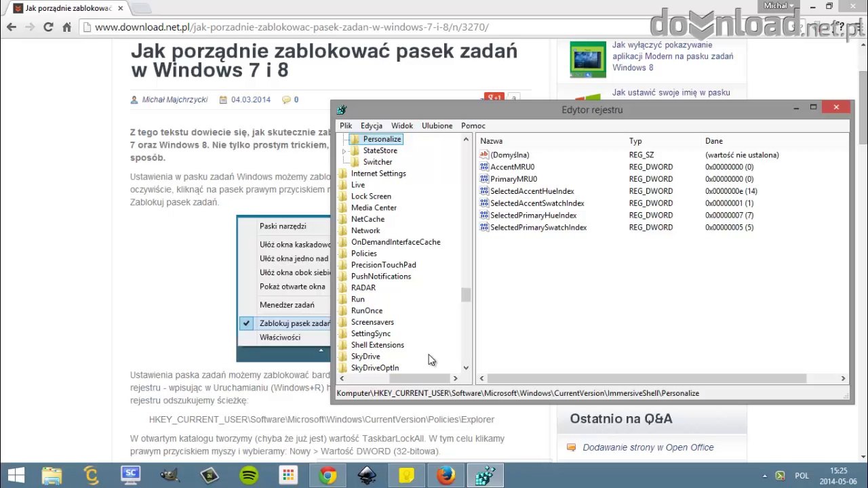Click the '(wartość nie ustalona)' data cell
The width and height of the screenshot is (868, 488).
[742, 155]
